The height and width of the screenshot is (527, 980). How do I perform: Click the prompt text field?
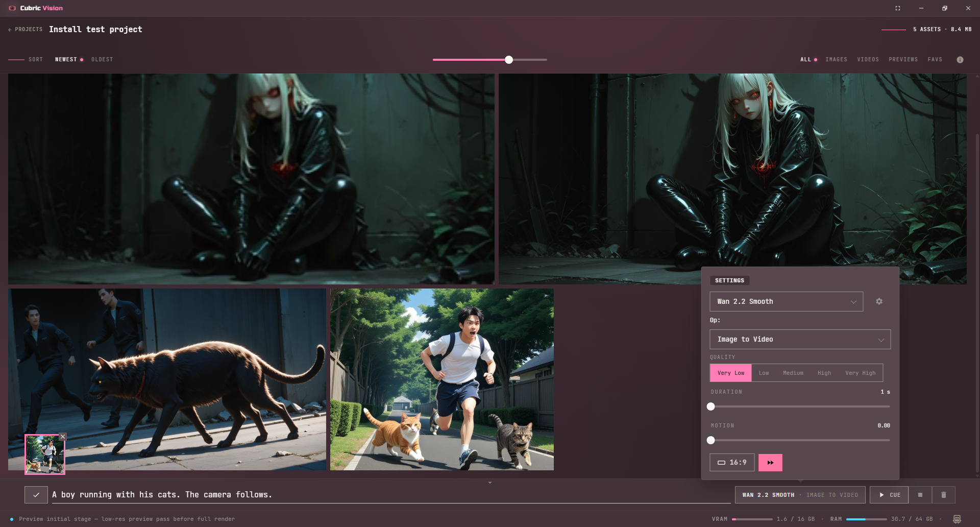(x=391, y=495)
